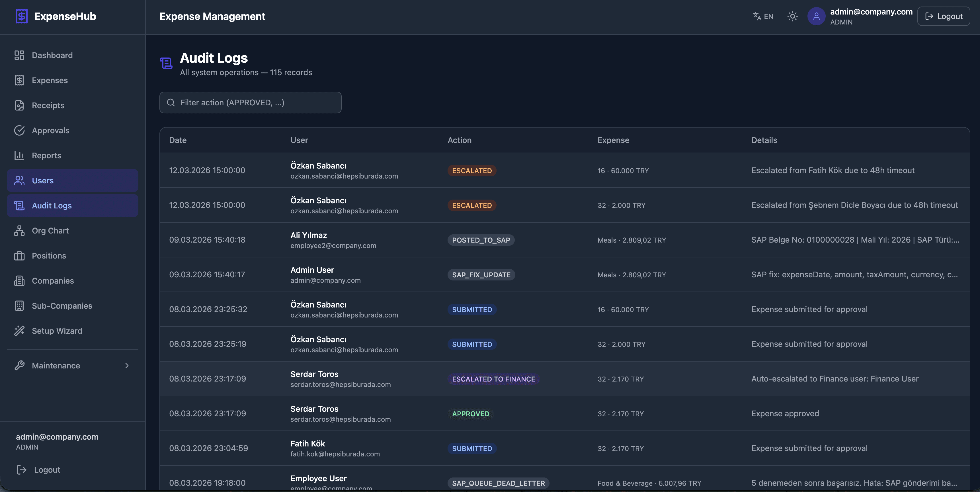980x492 pixels.
Task: Click the POSTED_TO_SAP action badge
Action: click(481, 240)
